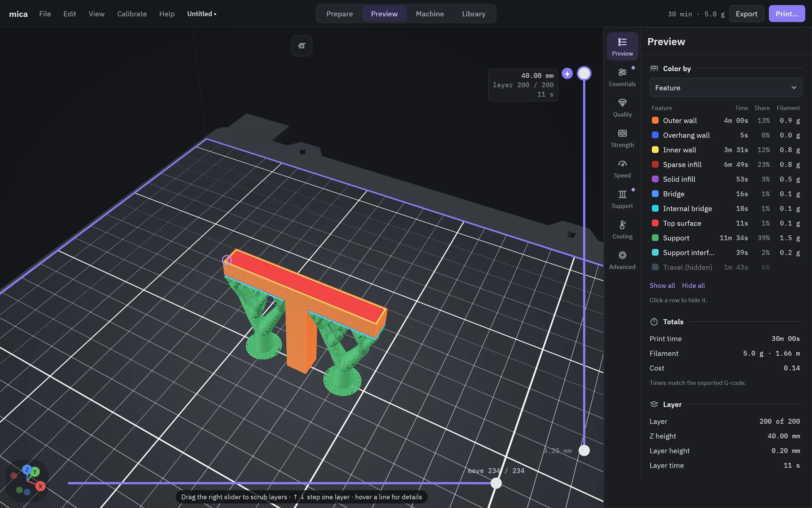Click the top handle of layer slider

(584, 73)
